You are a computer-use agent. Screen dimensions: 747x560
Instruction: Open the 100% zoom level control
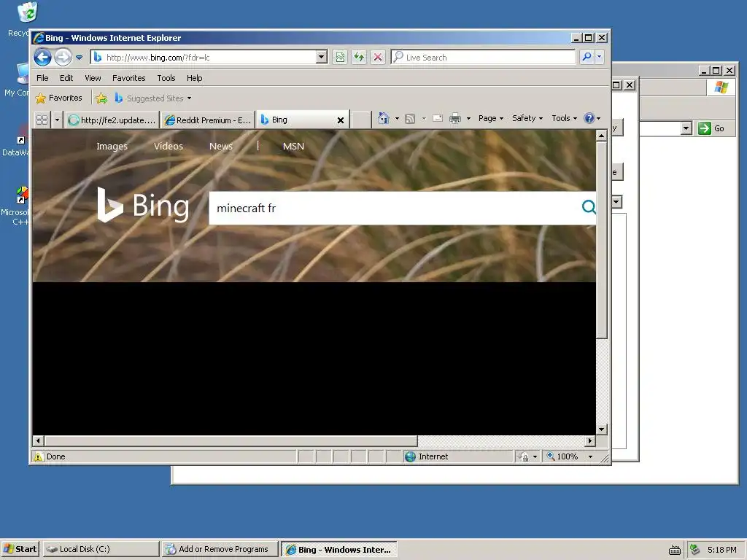[569, 456]
